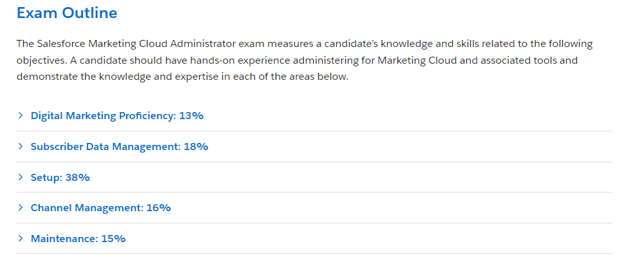644x273 pixels.
Task: Expand Setup using its chevron icon
Action: [21, 177]
